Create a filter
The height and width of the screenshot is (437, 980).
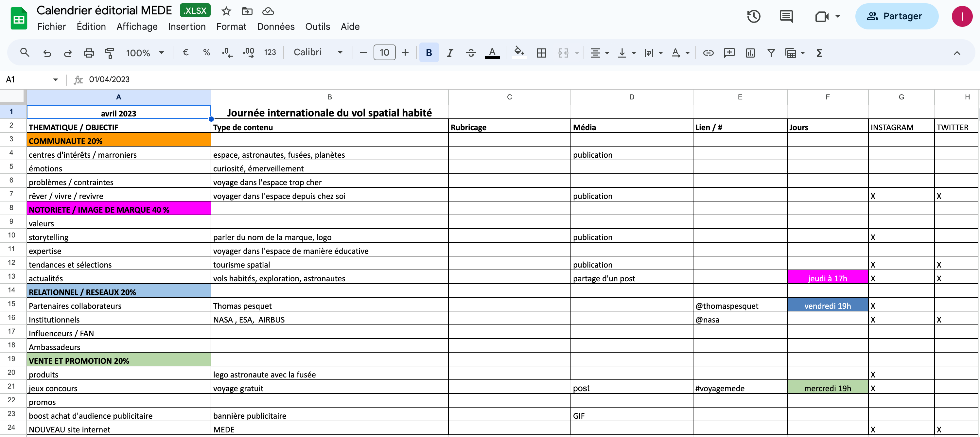coord(771,52)
